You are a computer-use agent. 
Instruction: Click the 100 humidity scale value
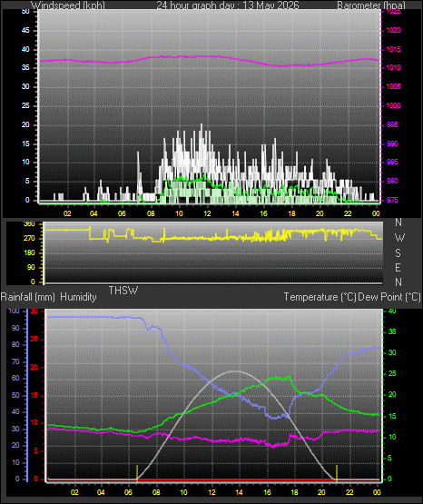point(15,311)
